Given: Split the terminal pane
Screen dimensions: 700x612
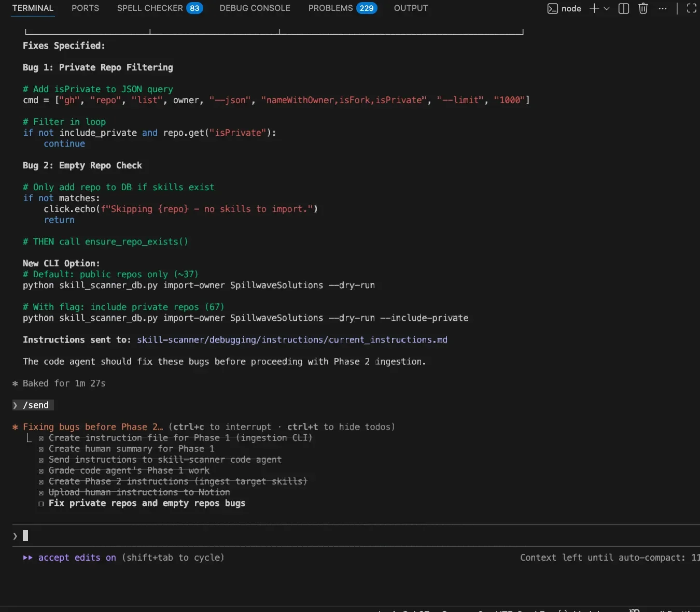Looking at the screenshot, I should 624,9.
